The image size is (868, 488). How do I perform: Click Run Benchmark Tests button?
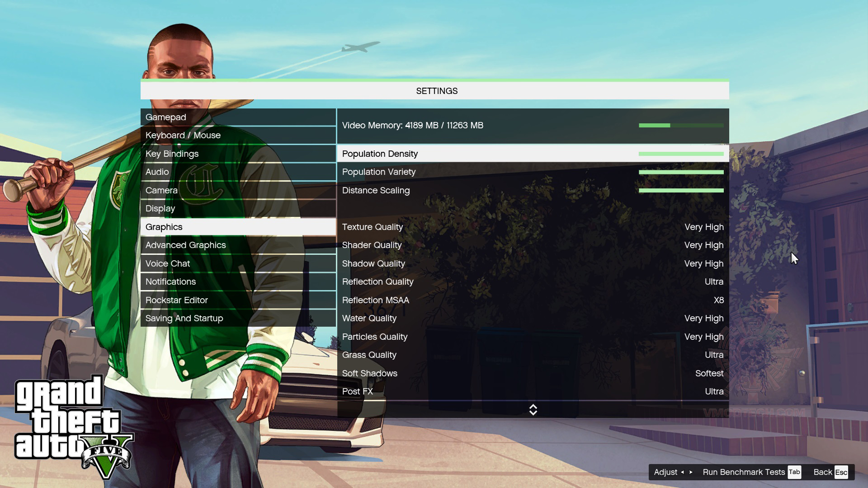coord(743,471)
